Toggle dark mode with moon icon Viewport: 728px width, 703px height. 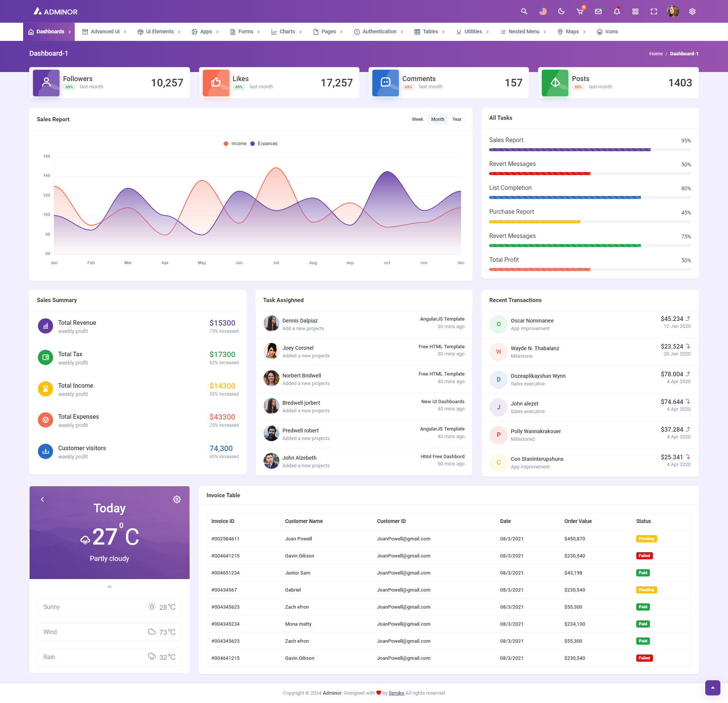click(x=561, y=11)
